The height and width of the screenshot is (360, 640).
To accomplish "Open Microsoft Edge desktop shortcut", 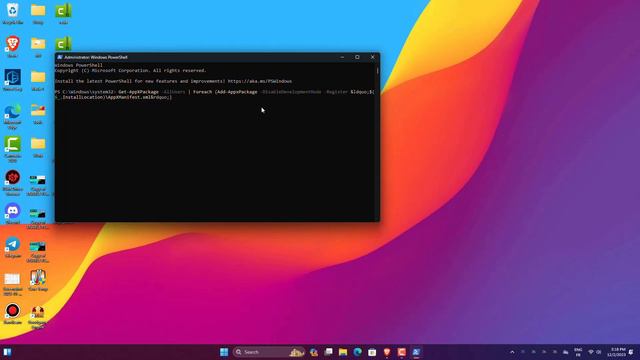I will coord(13,116).
